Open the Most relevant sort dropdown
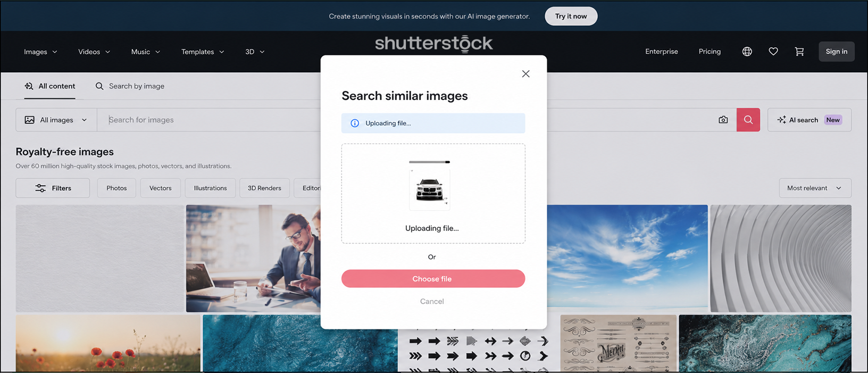Viewport: 868px width, 373px height. pos(815,188)
